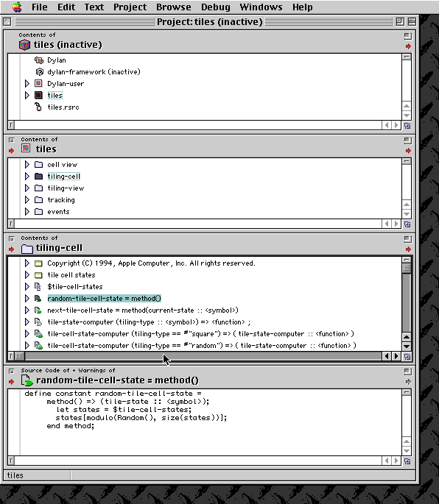
Task: Click zoom box of the source code pane
Action: click(x=408, y=372)
